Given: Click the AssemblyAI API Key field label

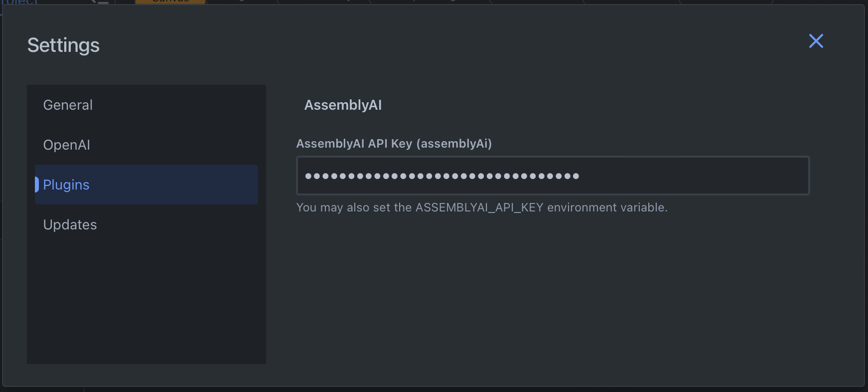Looking at the screenshot, I should click(x=394, y=144).
